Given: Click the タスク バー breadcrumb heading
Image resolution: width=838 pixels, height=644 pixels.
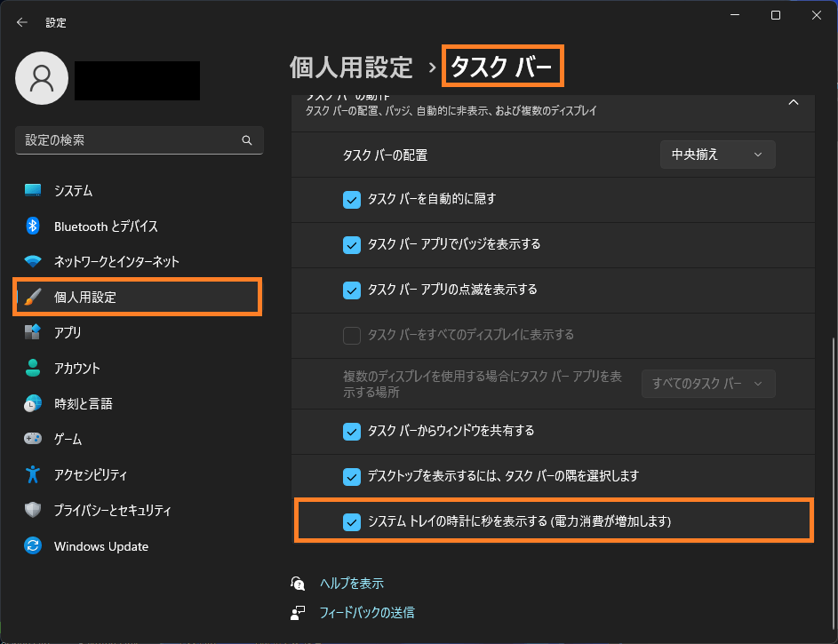Looking at the screenshot, I should pos(501,67).
